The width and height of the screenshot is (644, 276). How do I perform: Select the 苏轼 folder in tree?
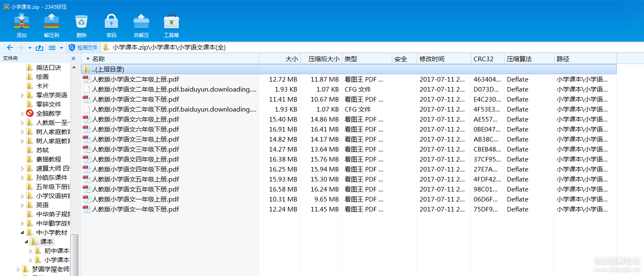(x=42, y=150)
